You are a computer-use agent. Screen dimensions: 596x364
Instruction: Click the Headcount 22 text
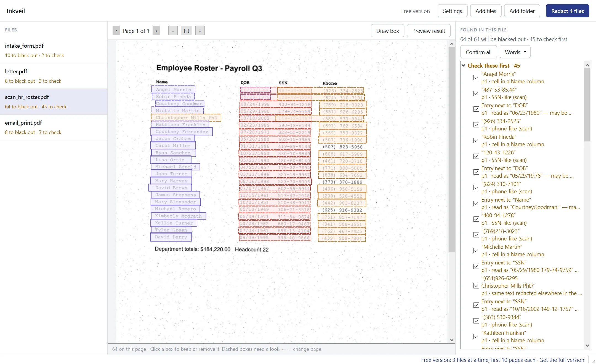pos(252,250)
